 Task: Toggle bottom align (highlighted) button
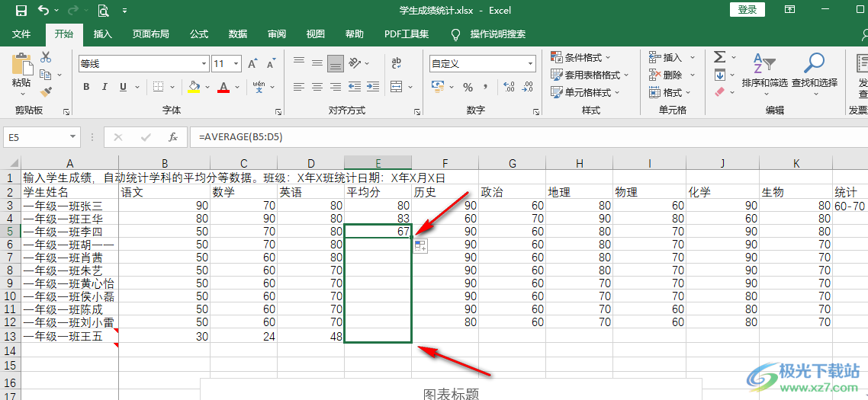tap(336, 63)
